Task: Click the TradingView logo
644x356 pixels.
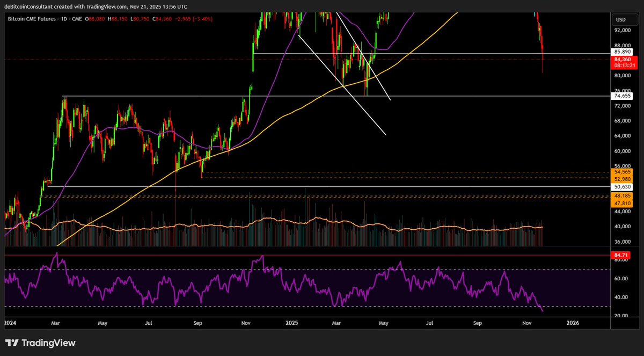Action: [40, 343]
